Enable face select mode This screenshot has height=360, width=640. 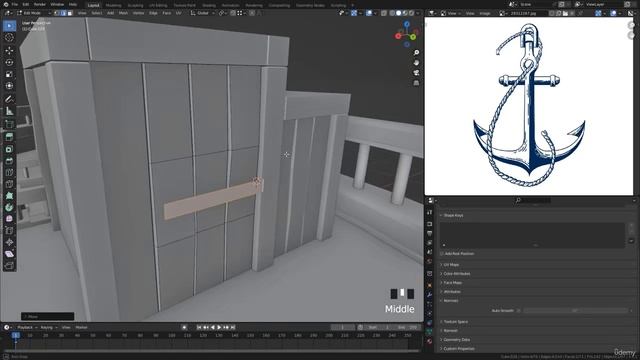pos(70,13)
